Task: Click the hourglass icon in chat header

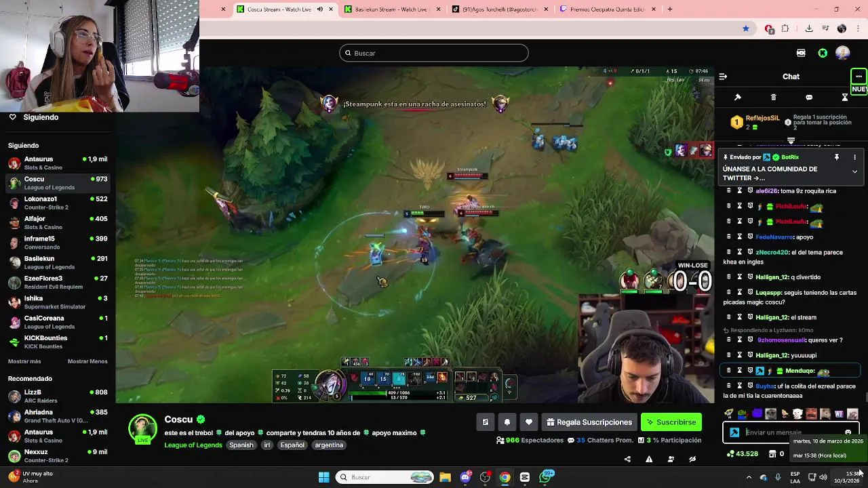Action: click(845, 98)
